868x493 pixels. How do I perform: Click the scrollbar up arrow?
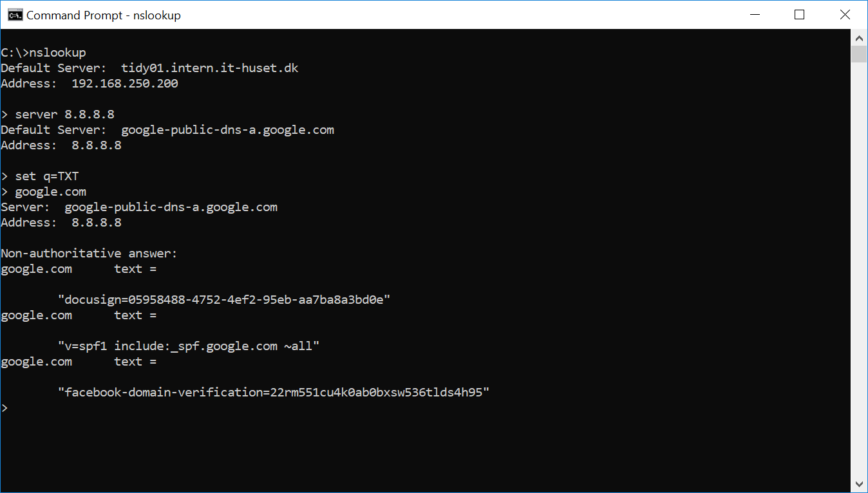point(859,37)
